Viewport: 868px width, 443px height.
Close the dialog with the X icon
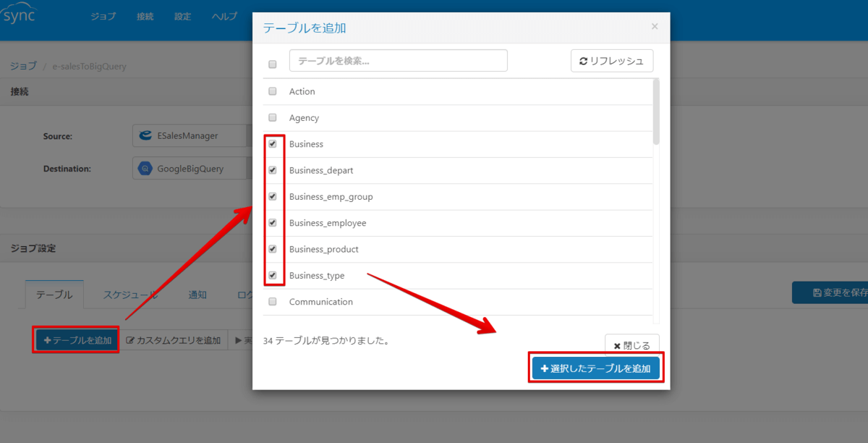(655, 27)
